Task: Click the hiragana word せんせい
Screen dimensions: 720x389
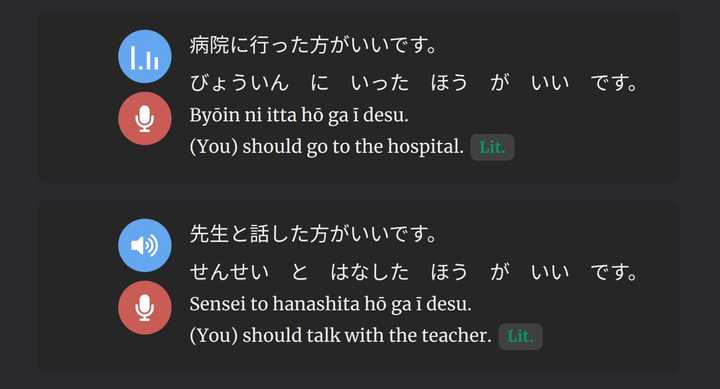Action: [229, 272]
